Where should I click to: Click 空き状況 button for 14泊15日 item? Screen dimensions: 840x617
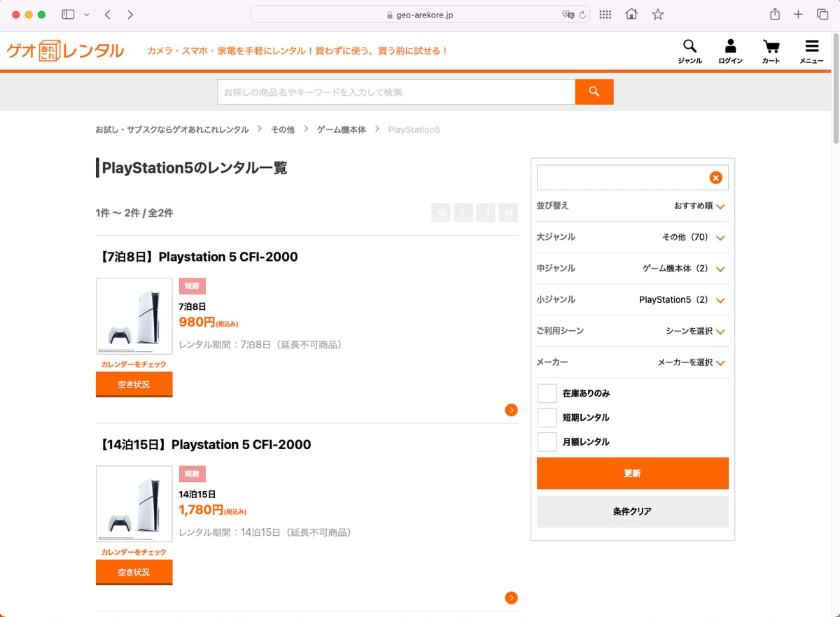[134, 572]
